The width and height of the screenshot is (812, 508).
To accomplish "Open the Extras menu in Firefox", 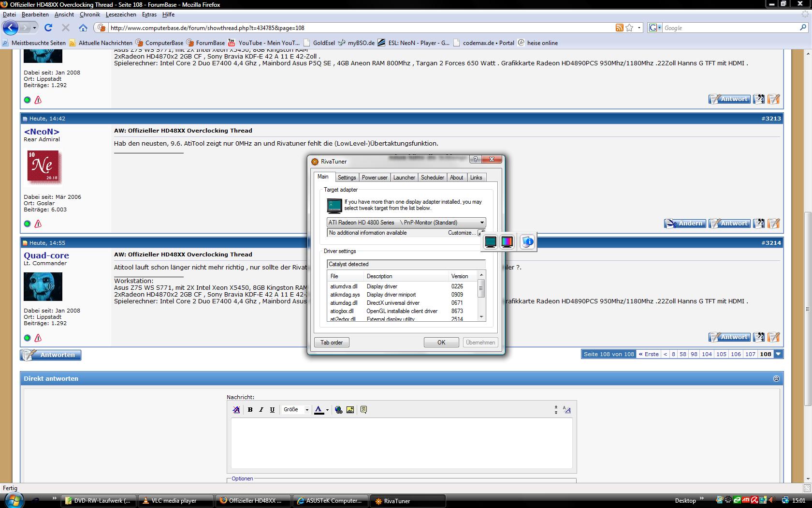I will click(149, 15).
